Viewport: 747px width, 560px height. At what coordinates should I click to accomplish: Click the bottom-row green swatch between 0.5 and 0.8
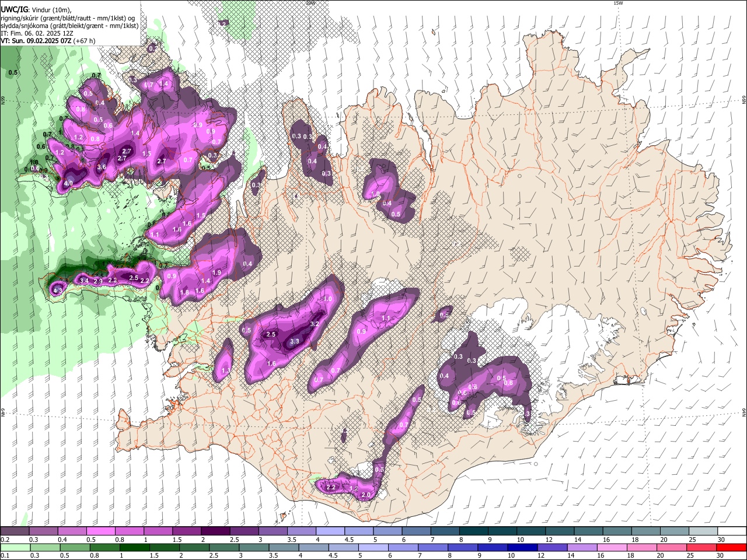coord(75,547)
